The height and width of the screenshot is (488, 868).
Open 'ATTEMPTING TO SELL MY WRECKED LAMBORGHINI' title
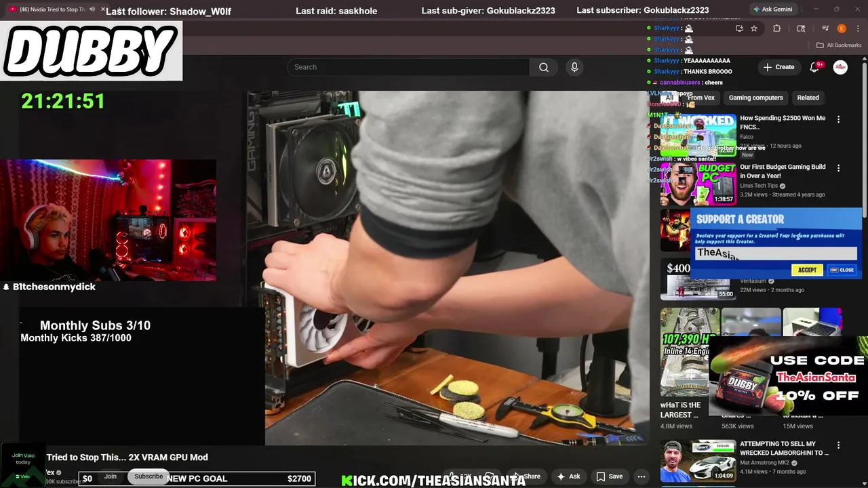tap(784, 448)
